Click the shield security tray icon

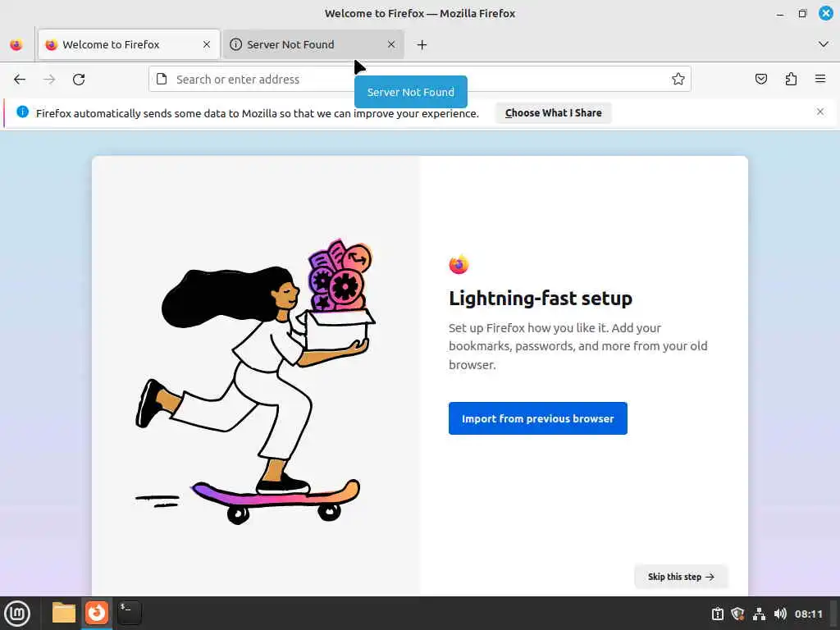[737, 614]
